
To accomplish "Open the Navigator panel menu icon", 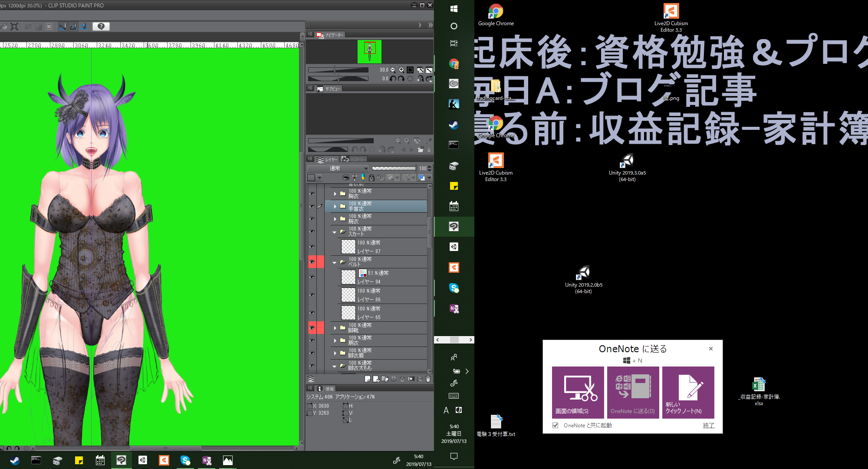I will (310, 34).
